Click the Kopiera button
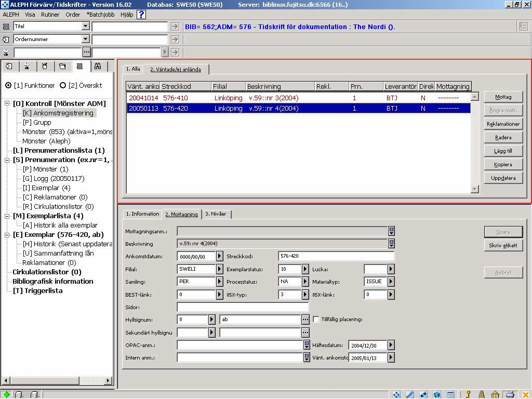The image size is (532, 399). [503, 165]
